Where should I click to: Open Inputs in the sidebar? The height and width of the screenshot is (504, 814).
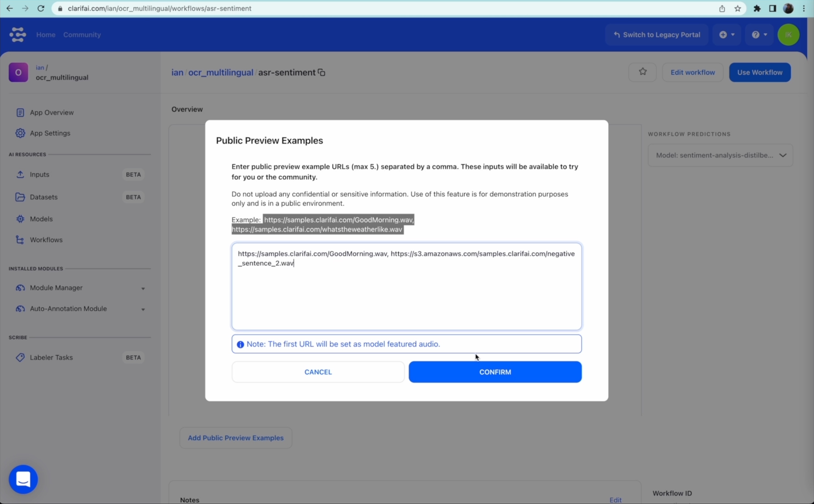[39, 174]
